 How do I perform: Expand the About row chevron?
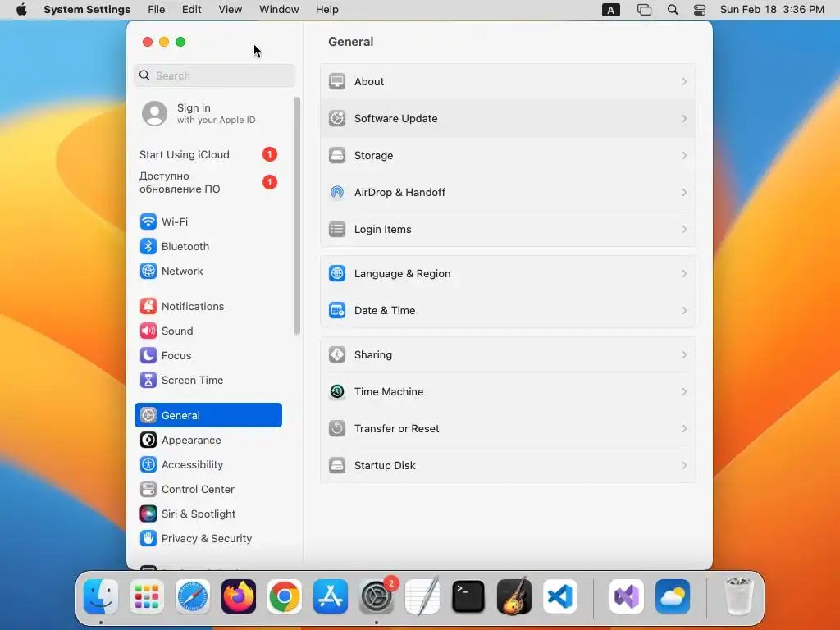(684, 81)
